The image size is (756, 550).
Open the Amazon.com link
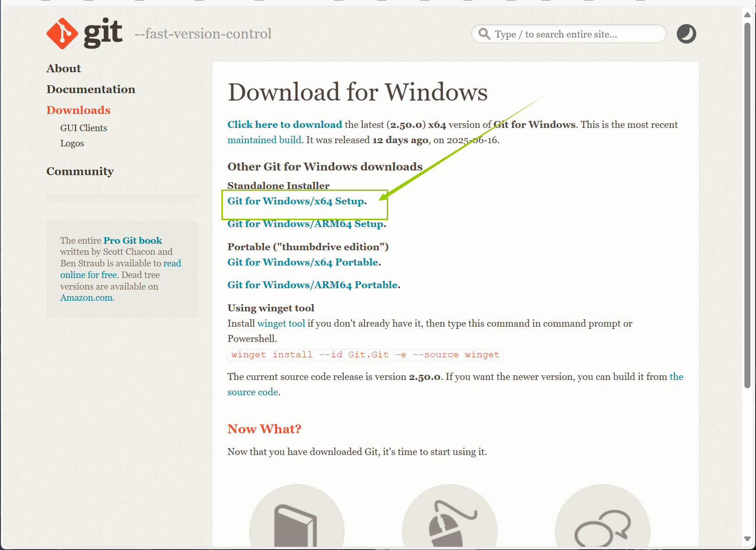(87, 297)
